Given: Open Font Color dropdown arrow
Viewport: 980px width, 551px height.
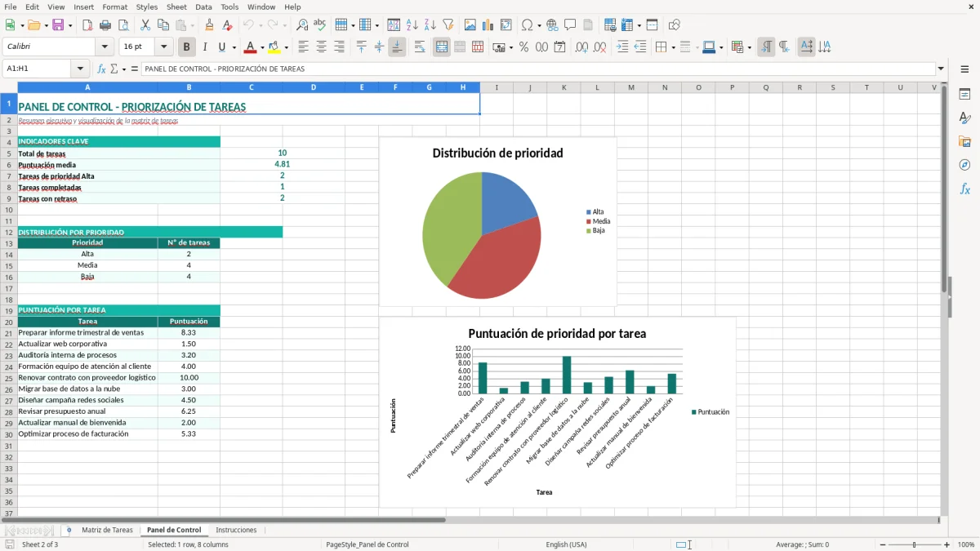Looking at the screenshot, I should pyautogui.click(x=262, y=47).
